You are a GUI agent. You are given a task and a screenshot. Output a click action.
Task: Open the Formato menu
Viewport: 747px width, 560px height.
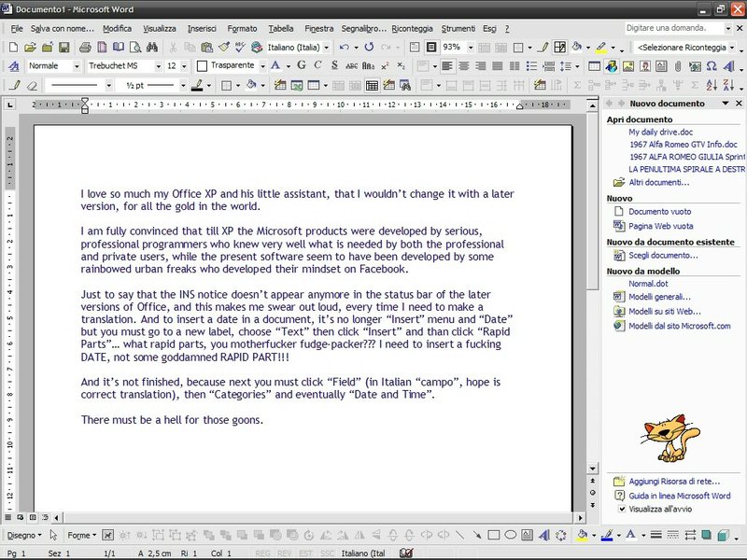(242, 29)
